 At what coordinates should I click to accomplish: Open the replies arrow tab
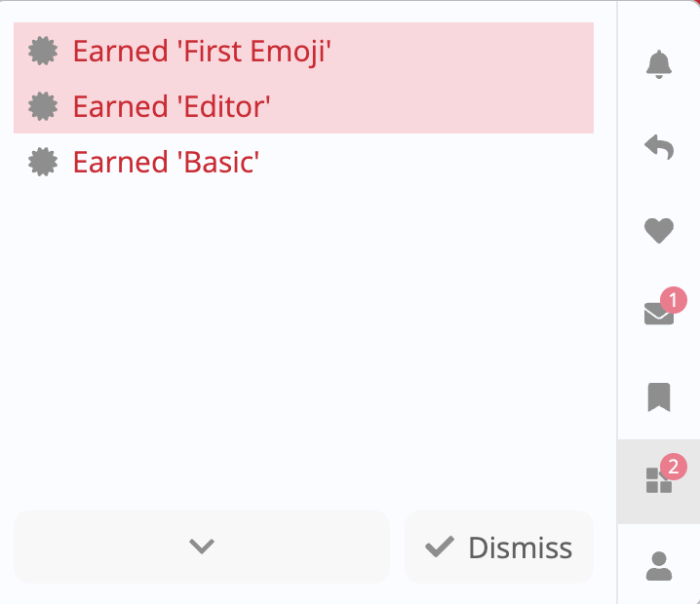[x=659, y=147]
